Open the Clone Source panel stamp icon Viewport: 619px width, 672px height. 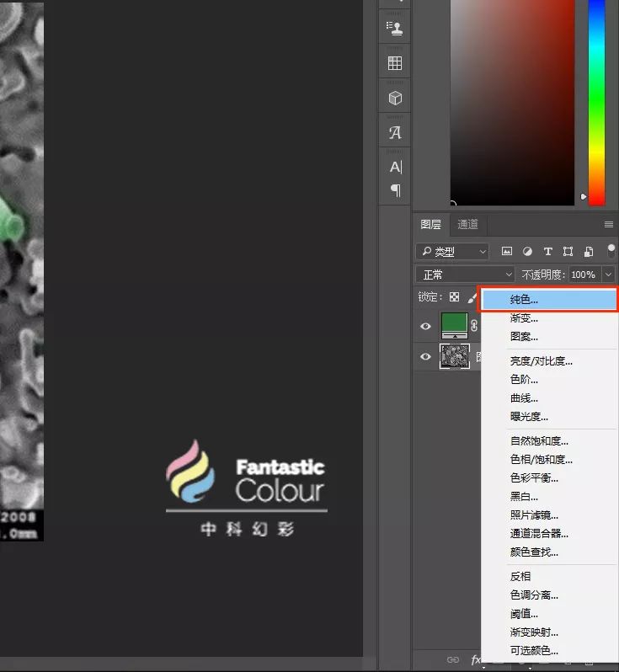point(394,28)
